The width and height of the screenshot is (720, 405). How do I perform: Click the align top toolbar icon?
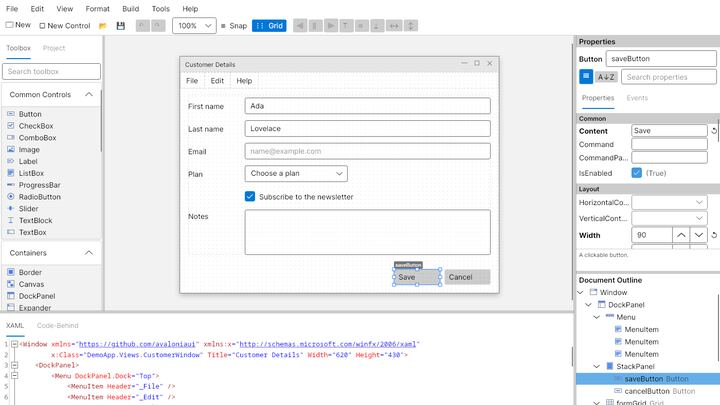[x=346, y=26]
